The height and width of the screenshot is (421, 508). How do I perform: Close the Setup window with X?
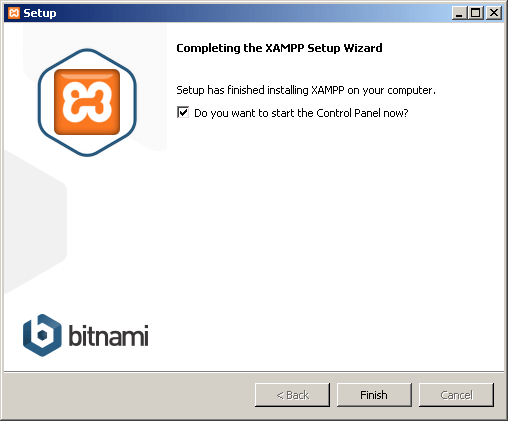[x=494, y=13]
